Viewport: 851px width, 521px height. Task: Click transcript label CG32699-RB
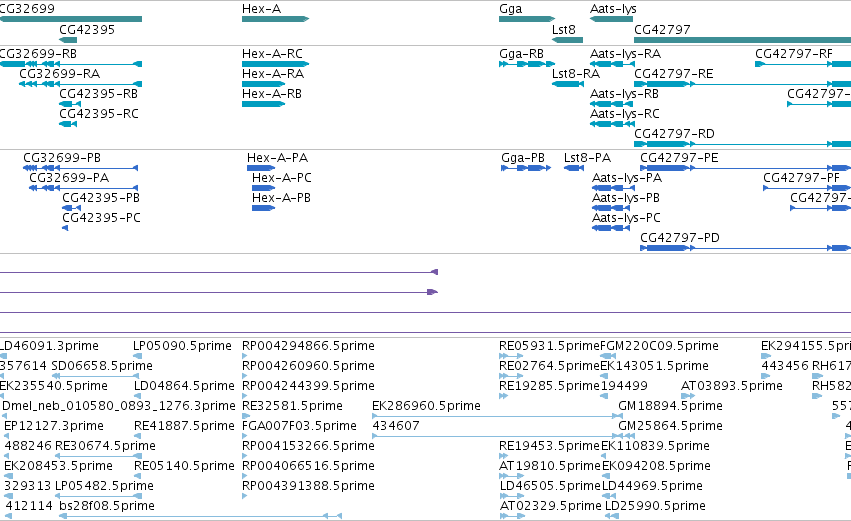38,54
